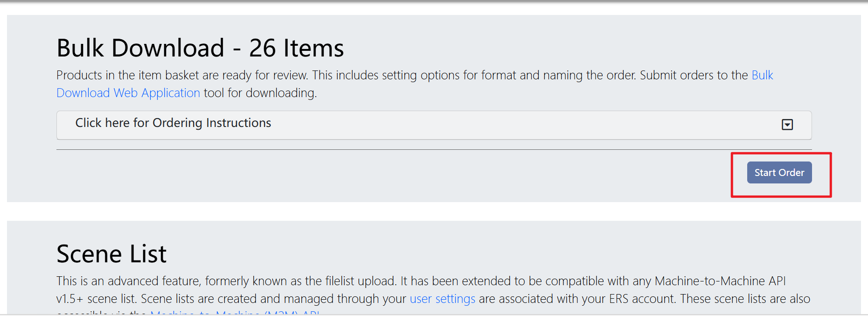Click the Start Order button
Screen dimensions: 868x316
(x=779, y=173)
